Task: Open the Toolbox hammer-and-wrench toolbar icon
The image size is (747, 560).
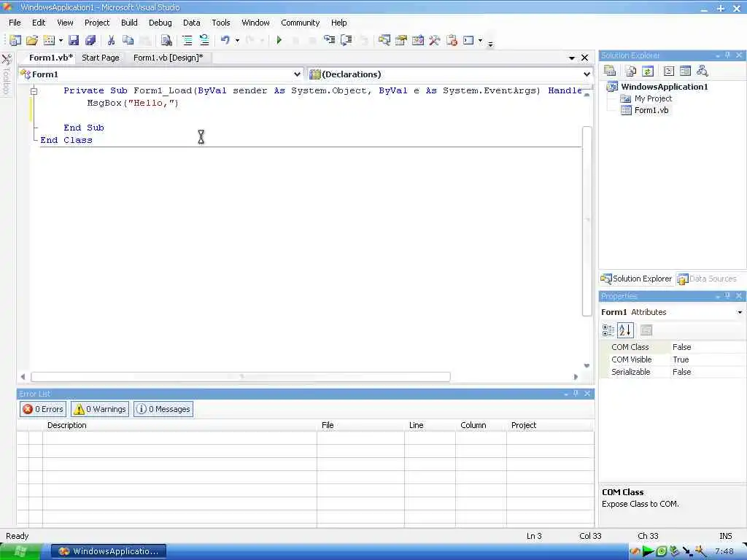Action: (x=434, y=41)
